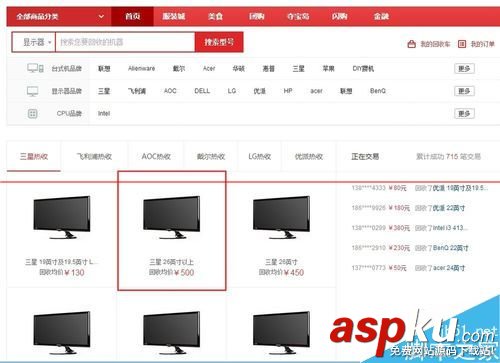Open the 我的订单 orders icon
This screenshot has width=500, height=363.
[462, 44]
